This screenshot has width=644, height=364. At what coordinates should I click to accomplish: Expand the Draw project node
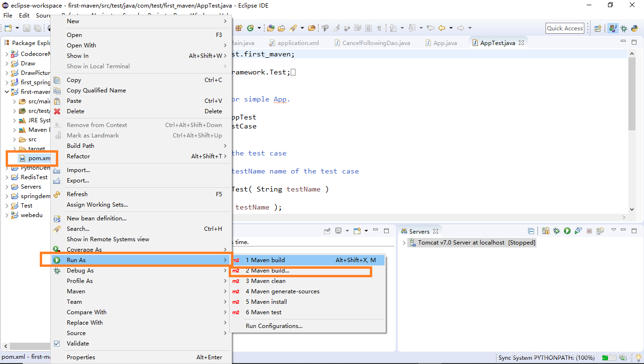[7, 63]
